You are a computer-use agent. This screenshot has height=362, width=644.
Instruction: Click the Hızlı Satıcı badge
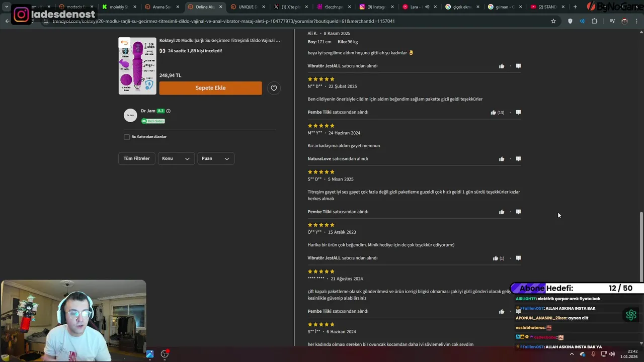[x=153, y=121]
